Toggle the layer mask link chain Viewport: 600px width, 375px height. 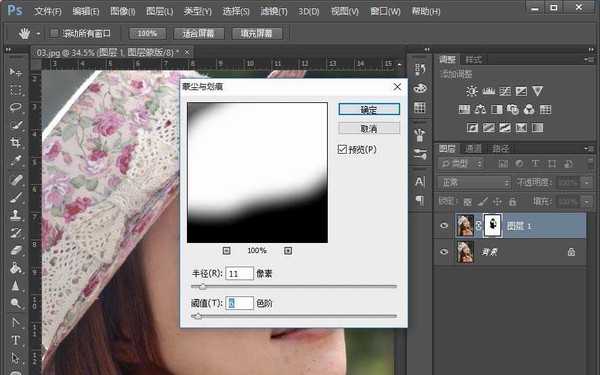click(x=478, y=226)
